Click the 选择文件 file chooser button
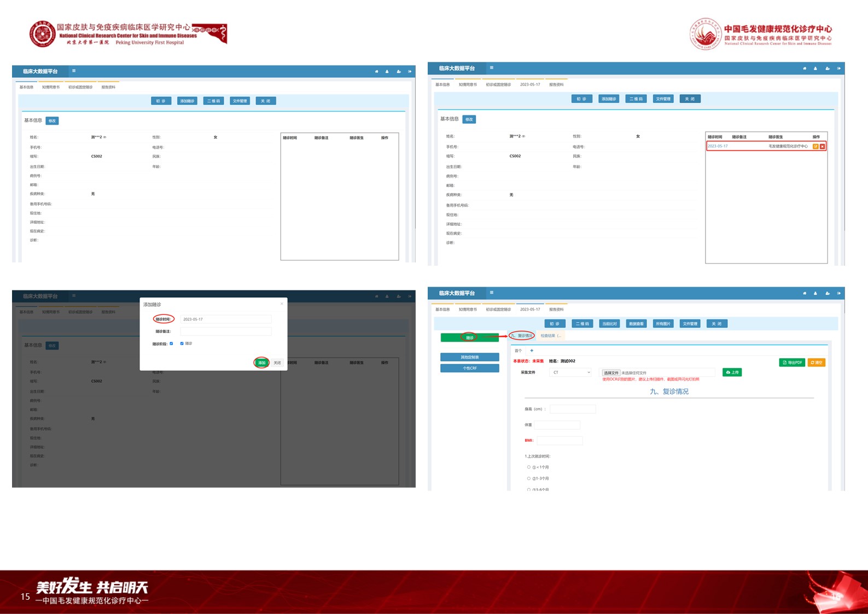The width and height of the screenshot is (868, 614). 610,373
